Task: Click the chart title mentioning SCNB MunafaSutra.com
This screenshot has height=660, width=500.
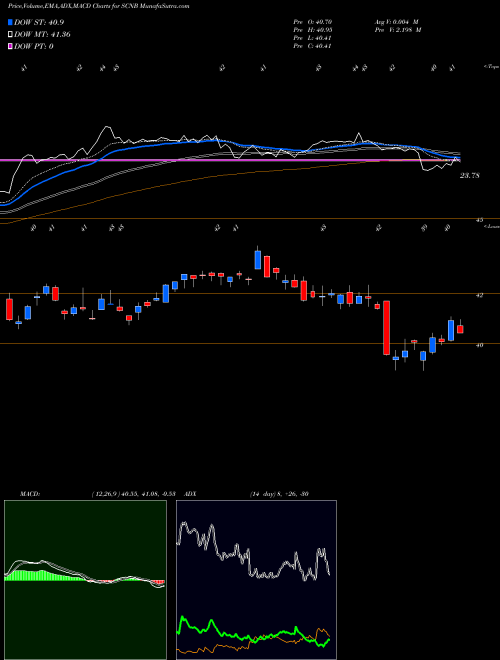Action: point(98,6)
